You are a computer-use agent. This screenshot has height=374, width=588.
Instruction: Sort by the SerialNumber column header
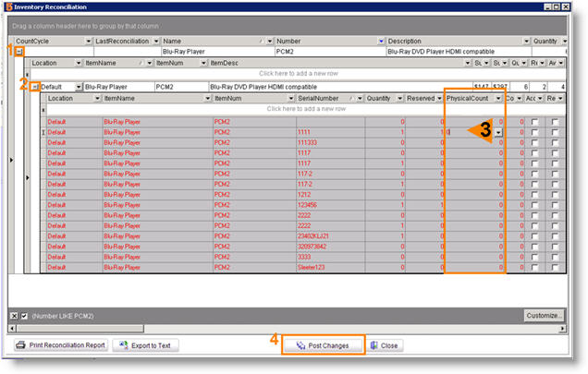pyautogui.click(x=330, y=99)
